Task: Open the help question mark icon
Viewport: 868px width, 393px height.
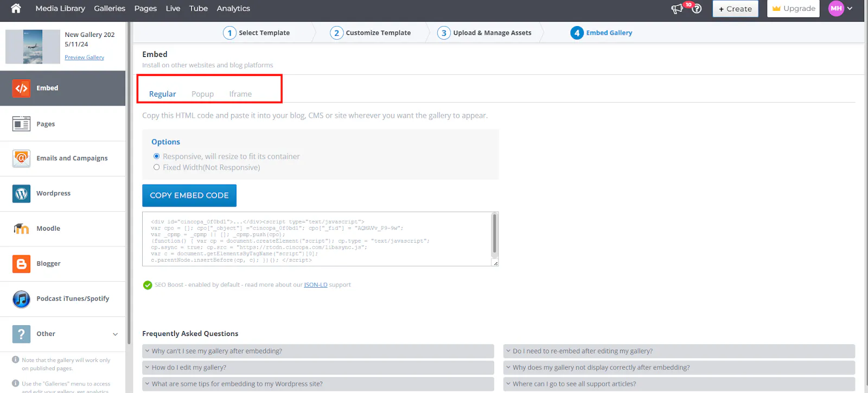Action: point(697,9)
